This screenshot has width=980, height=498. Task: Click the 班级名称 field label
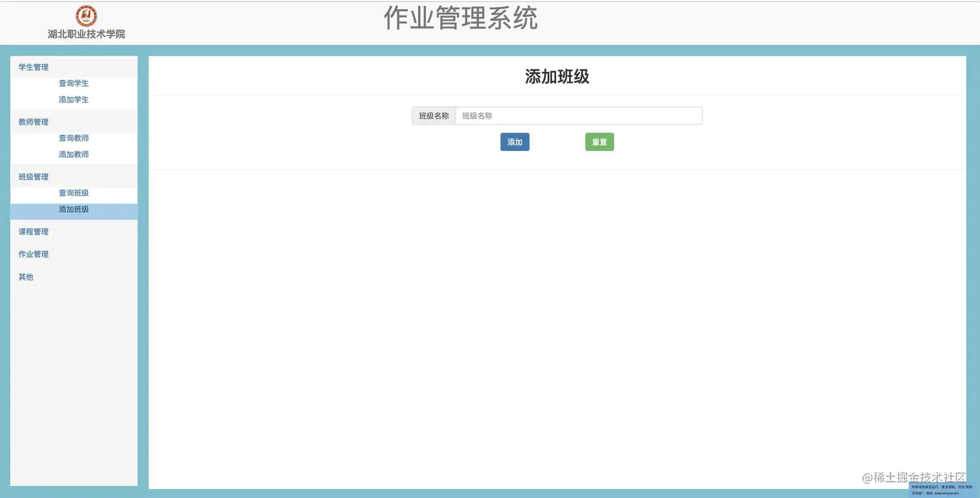coord(434,116)
